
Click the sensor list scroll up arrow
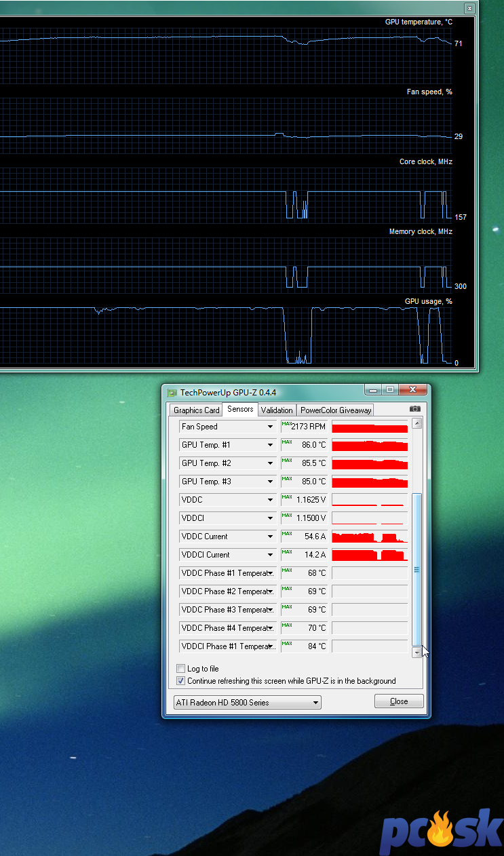[x=417, y=423]
